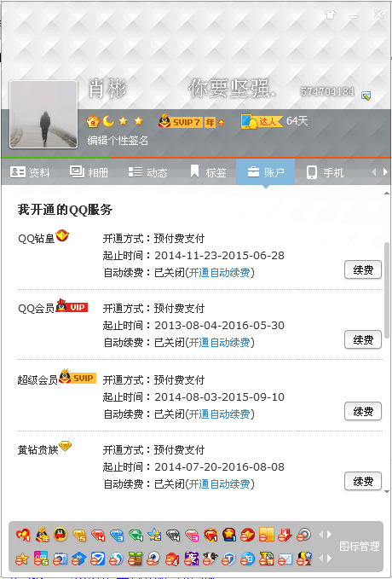Switch to the 资料 tab
Image resolution: width=392 pixels, height=579 pixels.
pos(30,172)
